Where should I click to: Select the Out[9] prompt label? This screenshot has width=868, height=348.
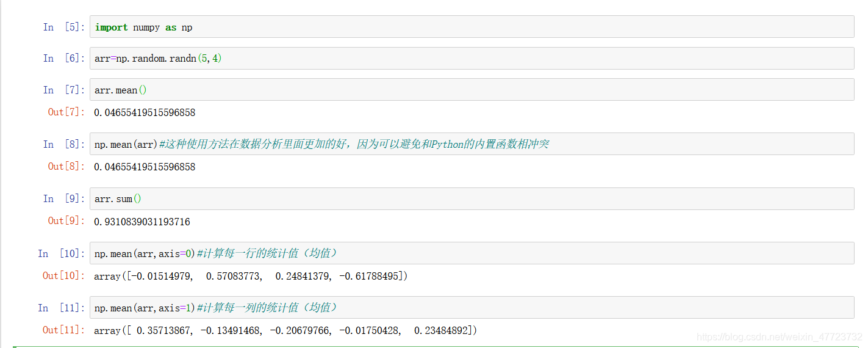[x=66, y=221]
